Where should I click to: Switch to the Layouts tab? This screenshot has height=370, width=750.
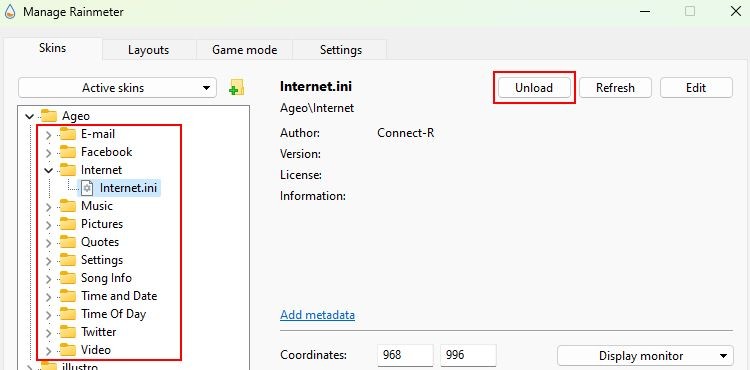coord(148,50)
